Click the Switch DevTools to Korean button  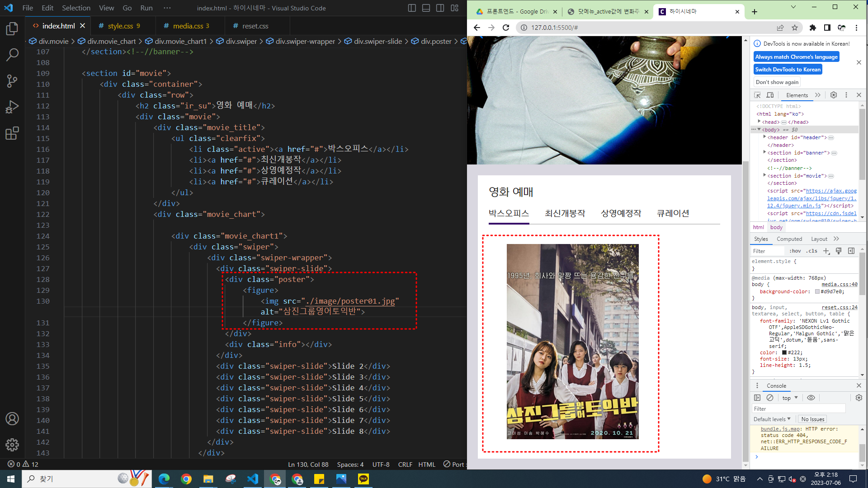tap(788, 70)
